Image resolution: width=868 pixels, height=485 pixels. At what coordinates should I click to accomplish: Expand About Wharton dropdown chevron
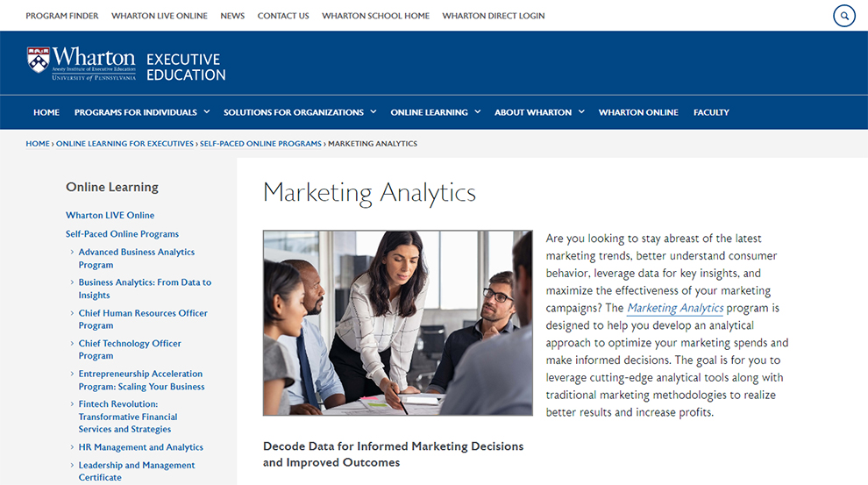click(x=581, y=112)
